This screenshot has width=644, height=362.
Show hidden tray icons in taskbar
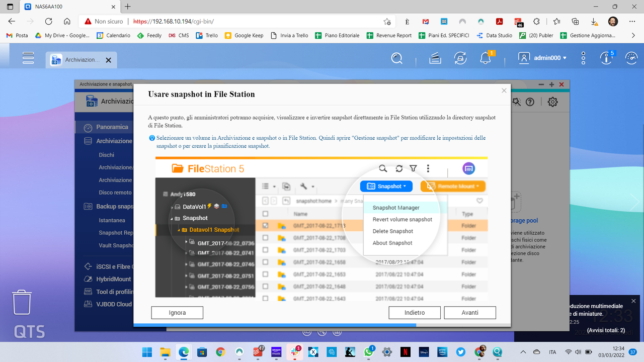coord(523,352)
